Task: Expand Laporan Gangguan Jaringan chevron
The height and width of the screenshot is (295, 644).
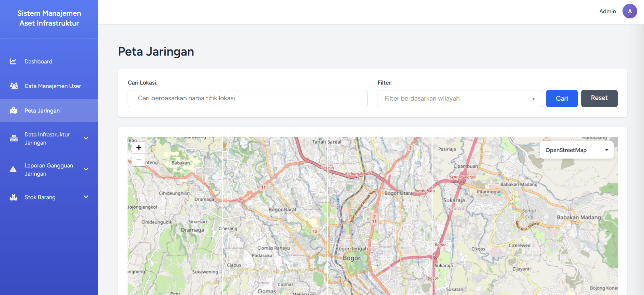Action: (86, 169)
